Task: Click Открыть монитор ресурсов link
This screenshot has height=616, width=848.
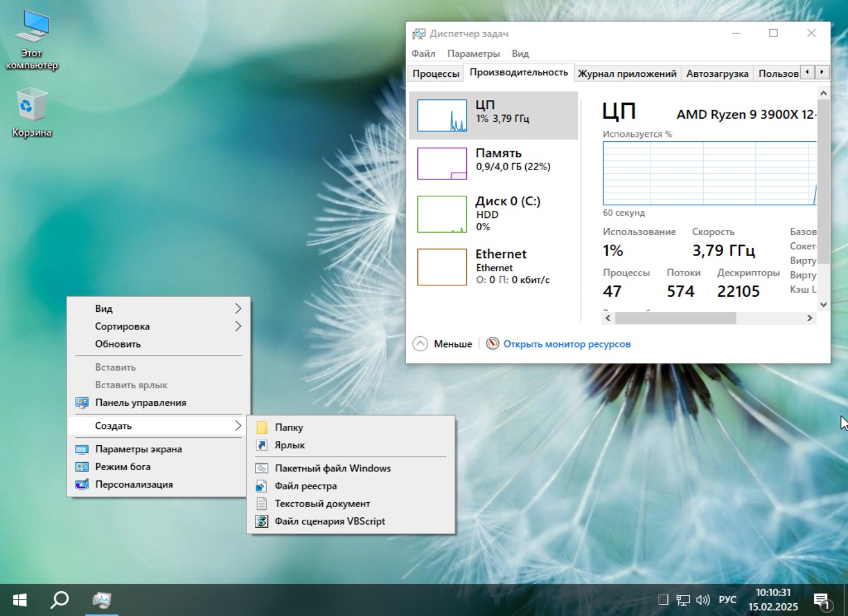Action: coord(566,344)
